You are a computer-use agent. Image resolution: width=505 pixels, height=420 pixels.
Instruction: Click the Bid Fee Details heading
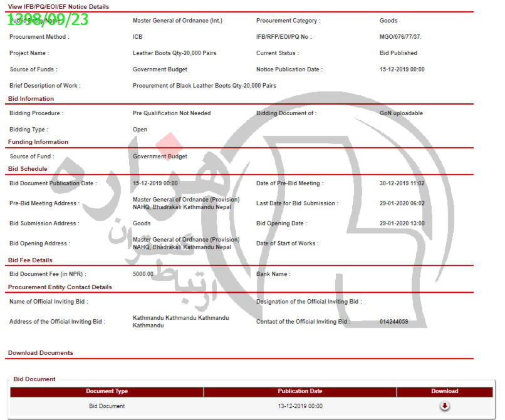point(30,260)
